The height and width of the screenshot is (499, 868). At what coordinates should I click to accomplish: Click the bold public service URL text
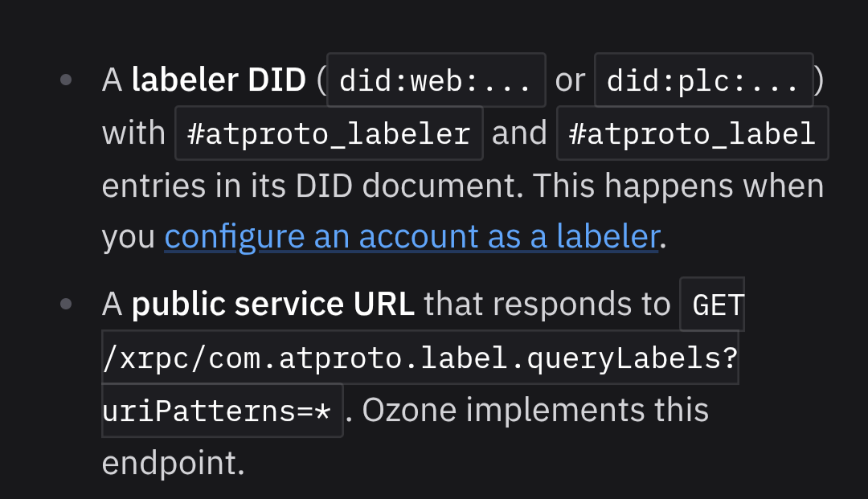click(x=273, y=304)
